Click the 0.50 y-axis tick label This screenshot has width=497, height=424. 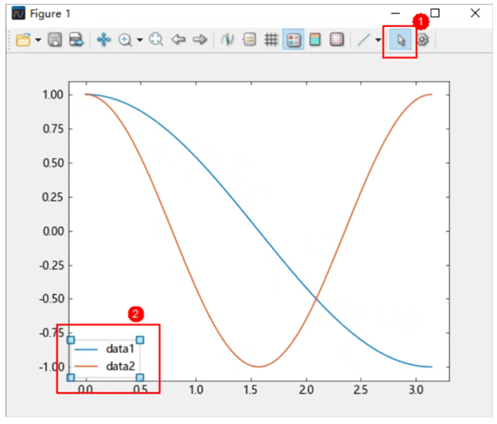coord(53,163)
